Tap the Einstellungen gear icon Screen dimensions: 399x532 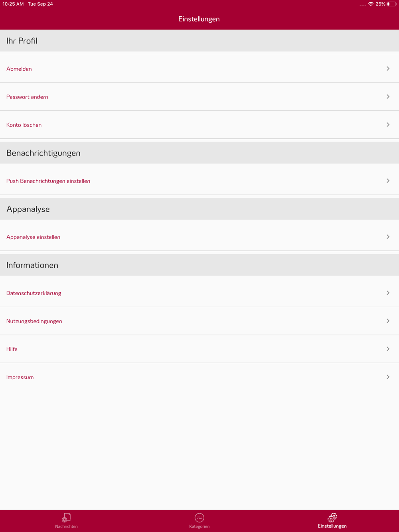[x=332, y=518]
